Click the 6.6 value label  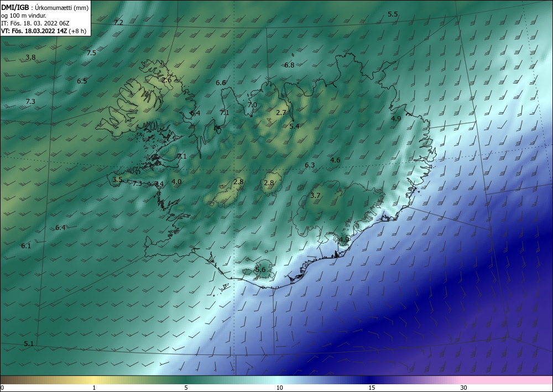[x=221, y=83]
